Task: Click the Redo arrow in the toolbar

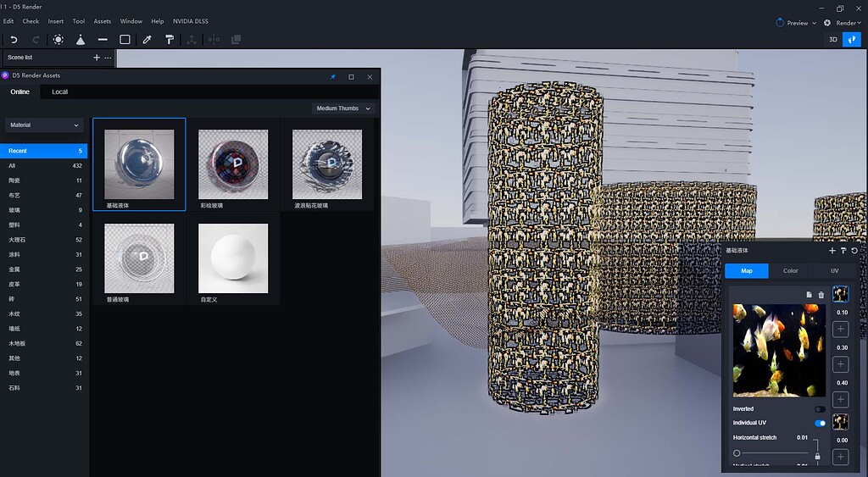Action: (x=36, y=39)
